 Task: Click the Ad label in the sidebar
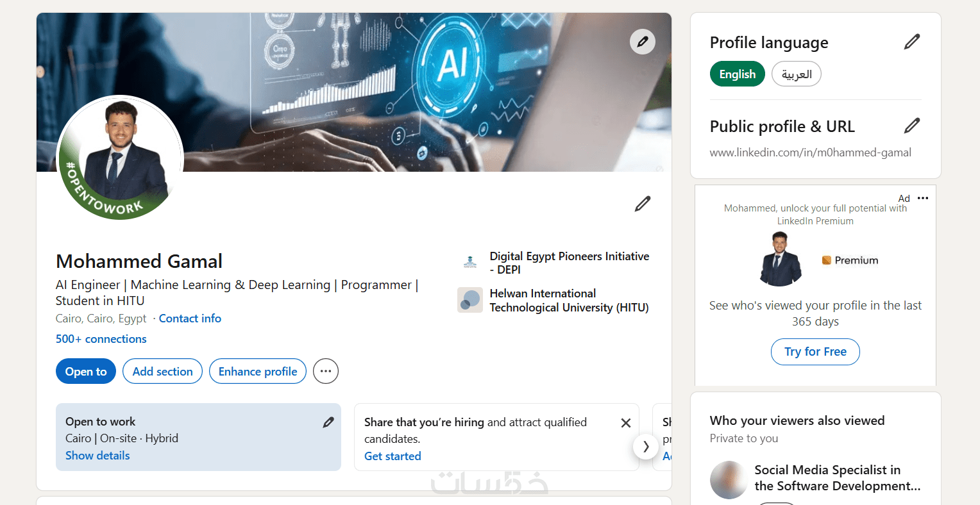point(904,199)
